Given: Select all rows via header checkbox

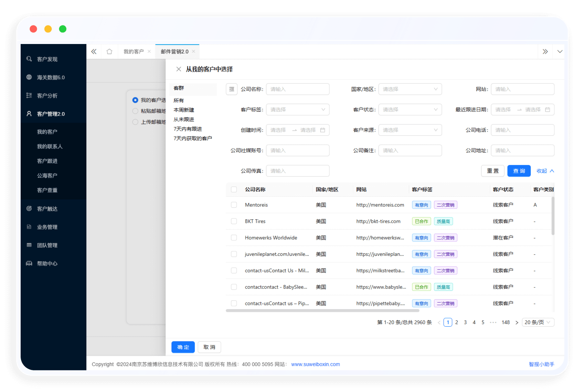Looking at the screenshot, I should [234, 189].
